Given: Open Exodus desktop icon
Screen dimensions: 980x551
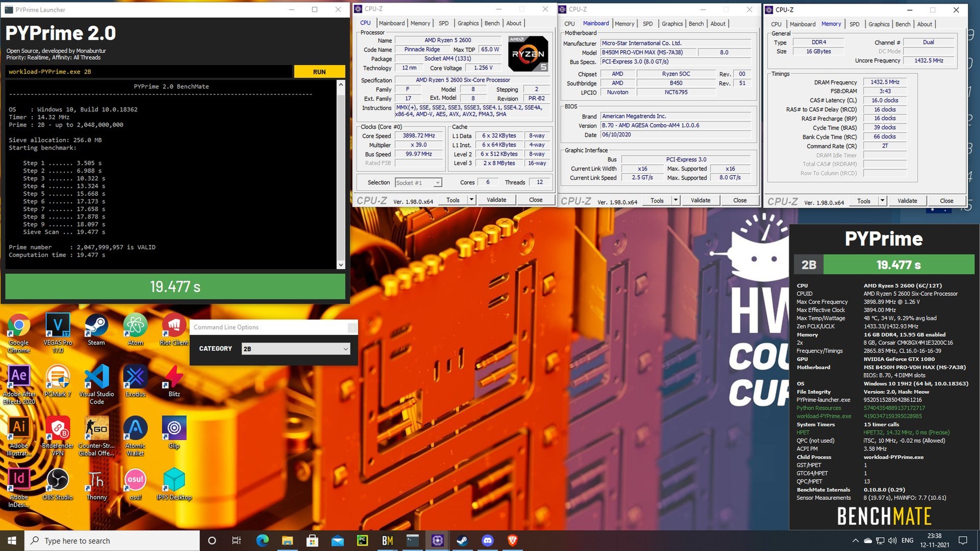Looking at the screenshot, I should pos(135,381).
